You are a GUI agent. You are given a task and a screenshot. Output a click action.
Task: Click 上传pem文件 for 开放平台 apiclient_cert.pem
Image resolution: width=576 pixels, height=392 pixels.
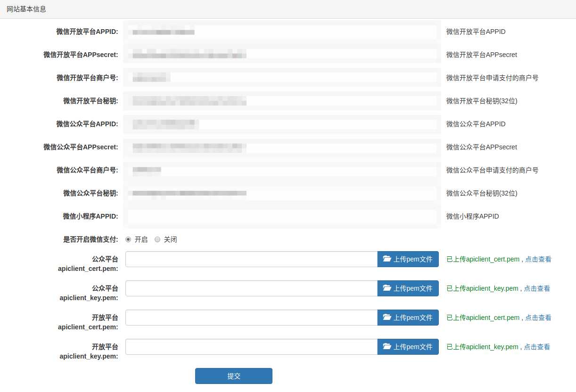(408, 318)
